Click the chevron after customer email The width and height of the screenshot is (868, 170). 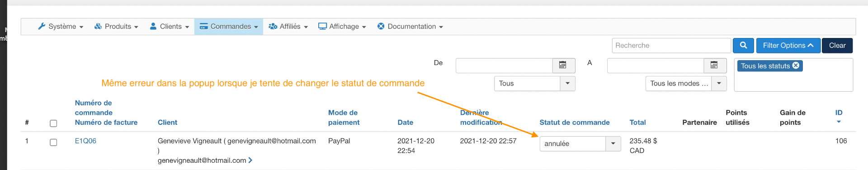tap(250, 160)
